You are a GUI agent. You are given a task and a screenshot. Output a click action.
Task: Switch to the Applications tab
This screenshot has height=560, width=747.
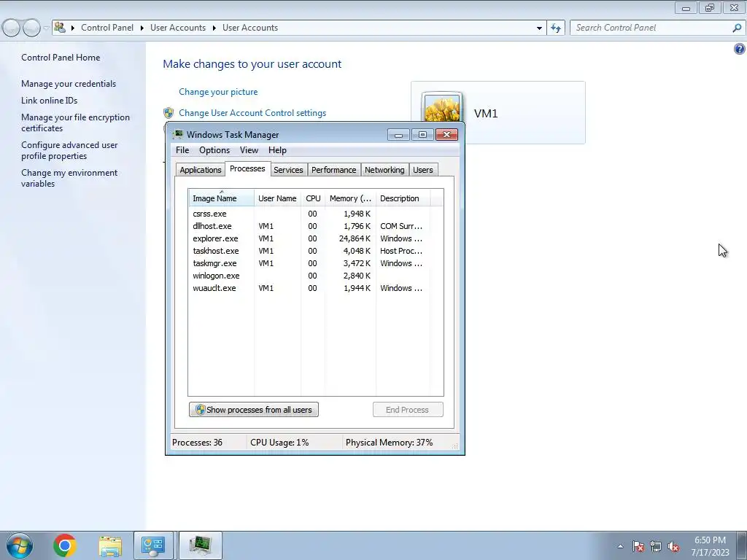click(201, 170)
